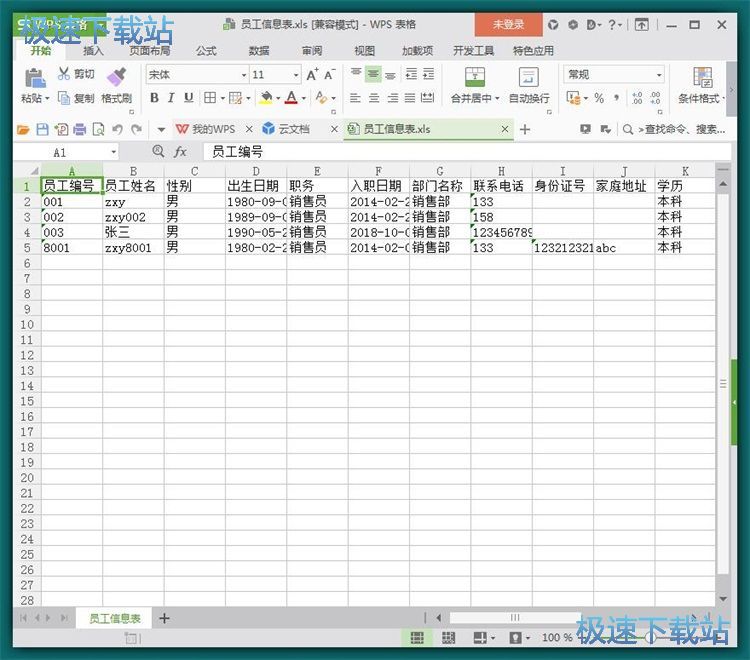Decrease font size with A- icon

[330, 75]
